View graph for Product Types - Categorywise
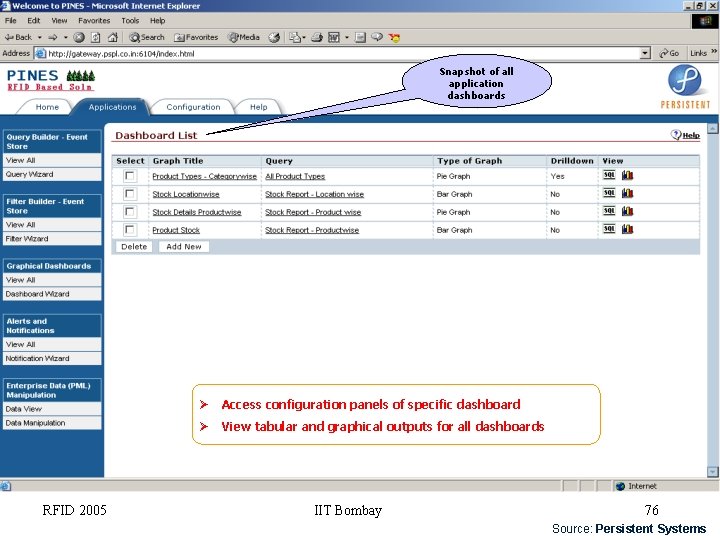The image size is (720, 540). [x=627, y=175]
